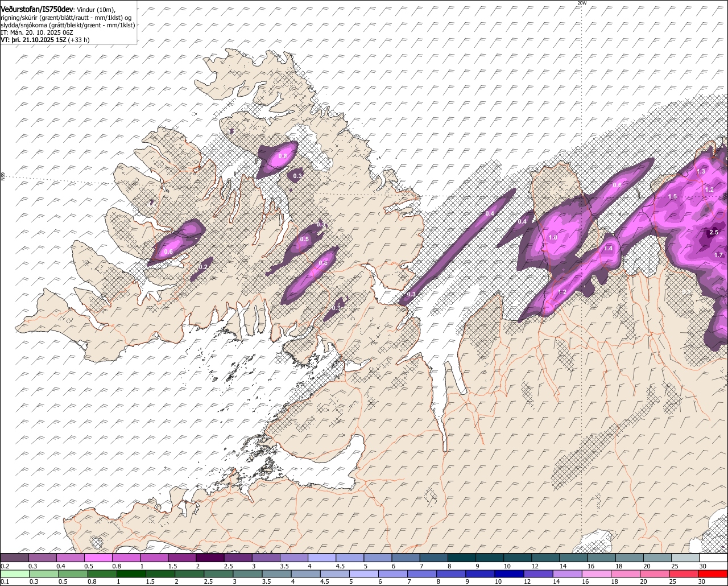Image resolution: width=728 pixels, height=586 pixels.
Task: Click the 1.5 snowfall value on the map
Action: (672, 196)
